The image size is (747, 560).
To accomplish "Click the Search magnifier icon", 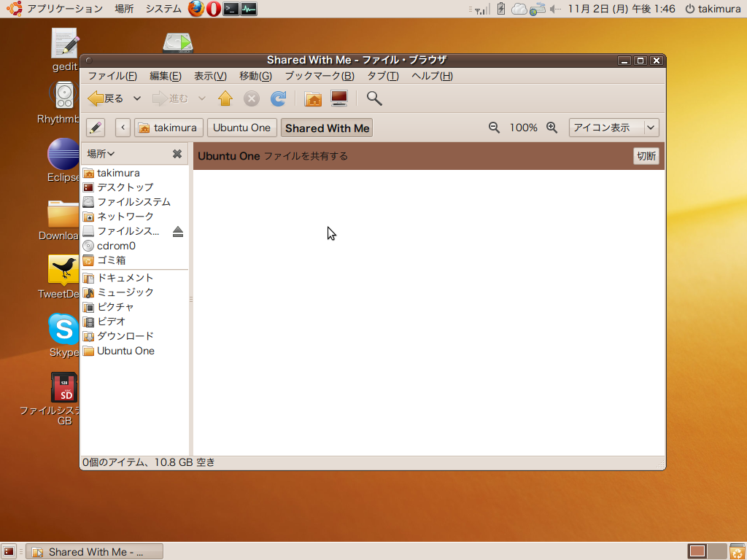I will click(x=374, y=98).
